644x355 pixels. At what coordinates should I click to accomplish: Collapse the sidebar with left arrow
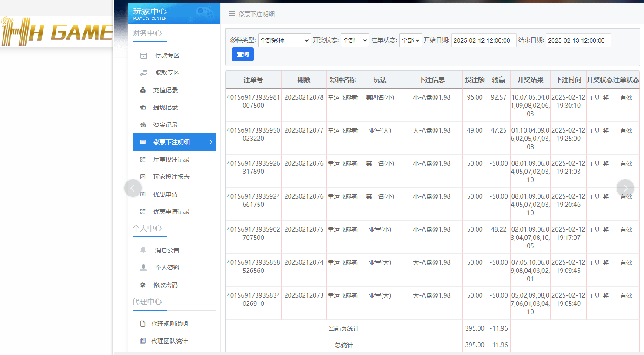pos(133,188)
